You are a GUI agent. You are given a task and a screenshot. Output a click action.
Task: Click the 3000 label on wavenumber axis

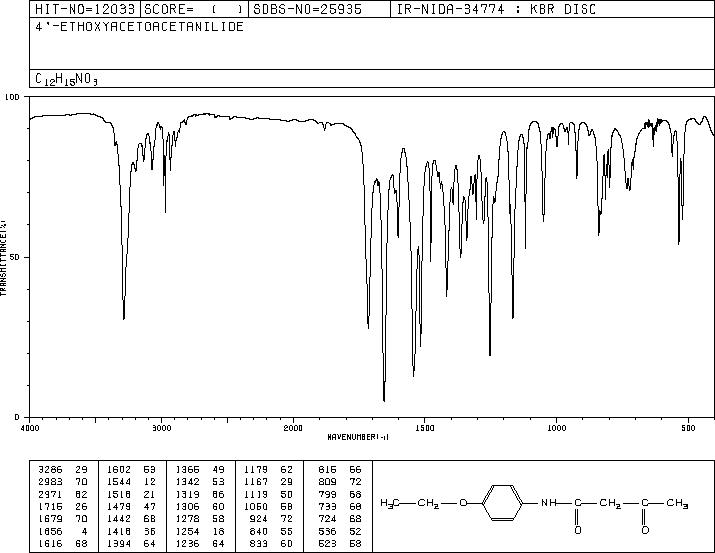point(161,428)
